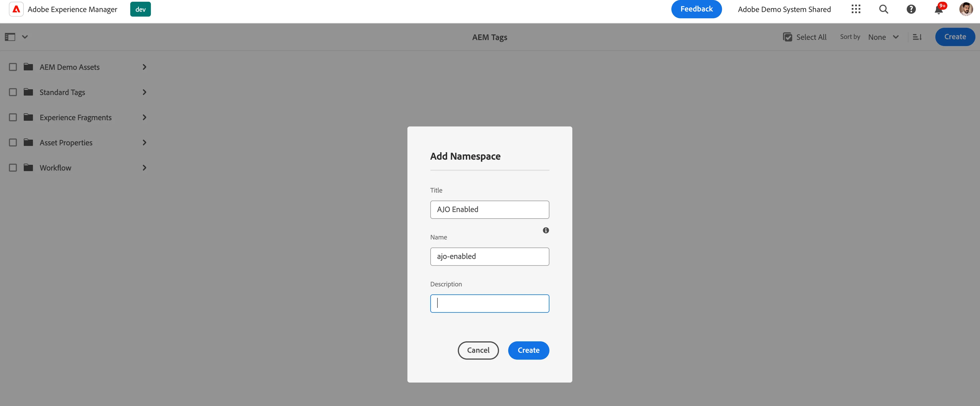This screenshot has height=406, width=980.
Task: Click the Standard Tags folder icon
Action: pyautogui.click(x=28, y=92)
